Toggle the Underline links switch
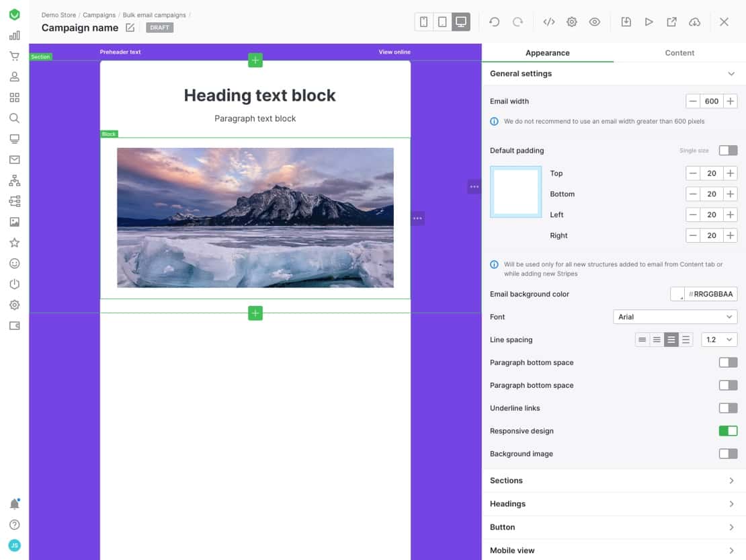This screenshot has height=560, width=746. point(728,408)
